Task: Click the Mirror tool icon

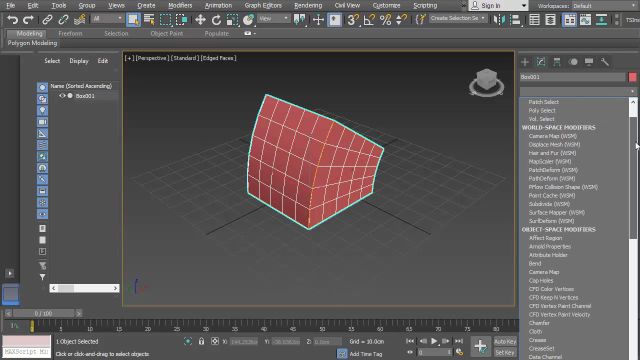Action: (x=499, y=19)
